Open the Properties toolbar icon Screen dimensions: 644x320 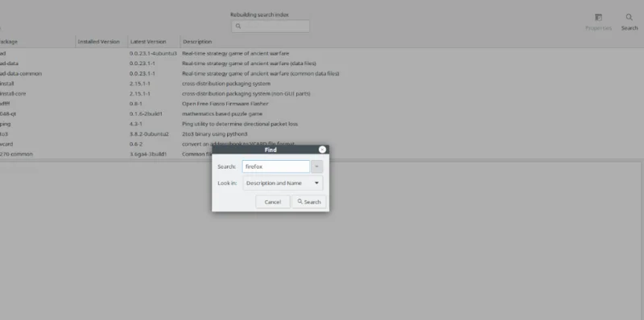click(598, 17)
